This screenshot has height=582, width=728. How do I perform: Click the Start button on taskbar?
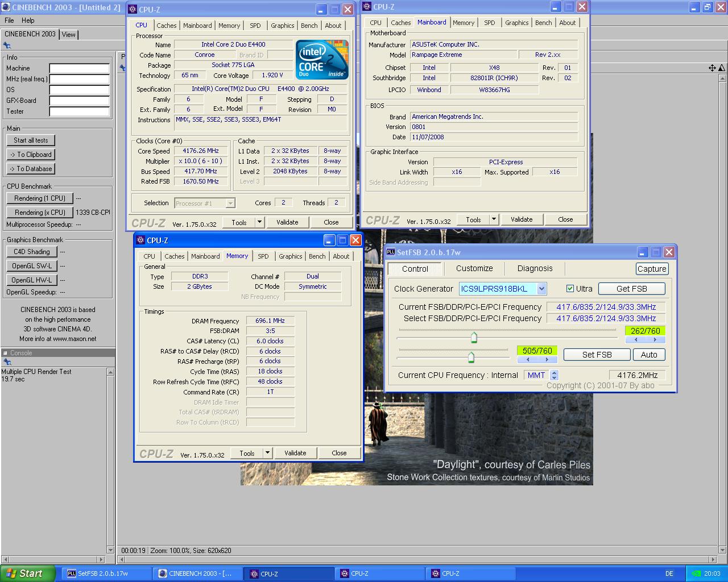28,573
